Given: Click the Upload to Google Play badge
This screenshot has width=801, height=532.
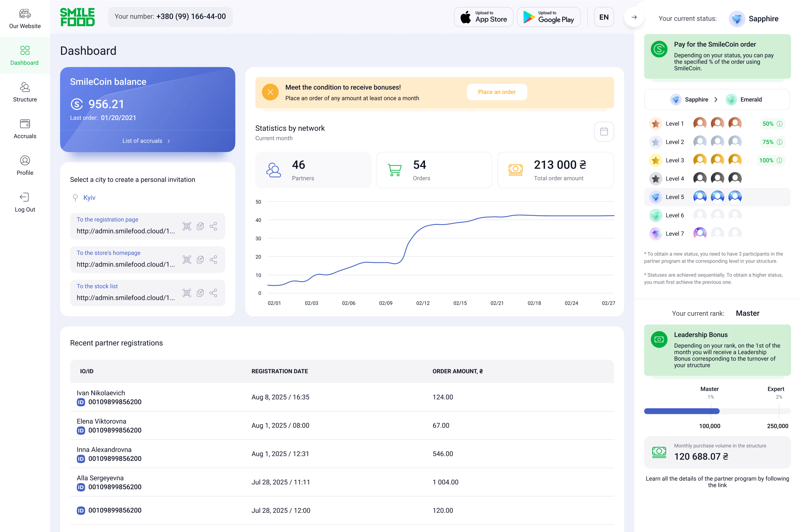Looking at the screenshot, I should [x=548, y=17].
